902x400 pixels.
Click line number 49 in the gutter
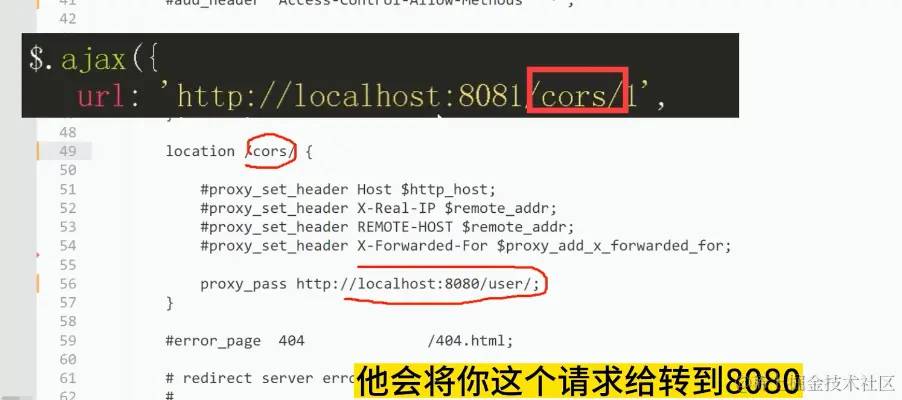click(x=67, y=151)
